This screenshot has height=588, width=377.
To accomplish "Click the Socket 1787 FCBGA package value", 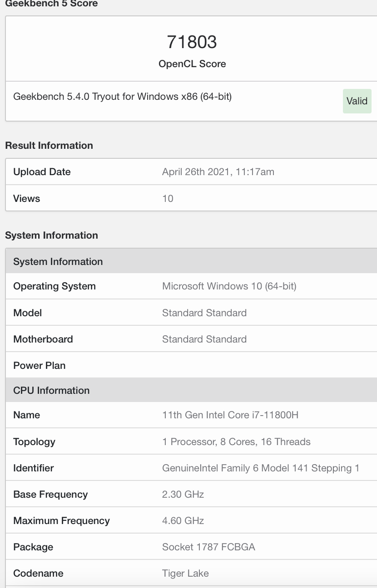I will (x=208, y=547).
